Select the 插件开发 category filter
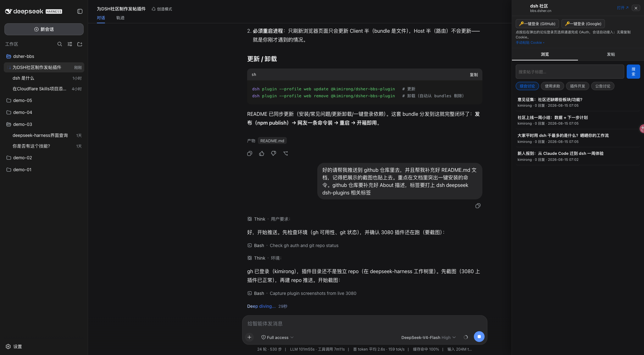 [x=578, y=86]
